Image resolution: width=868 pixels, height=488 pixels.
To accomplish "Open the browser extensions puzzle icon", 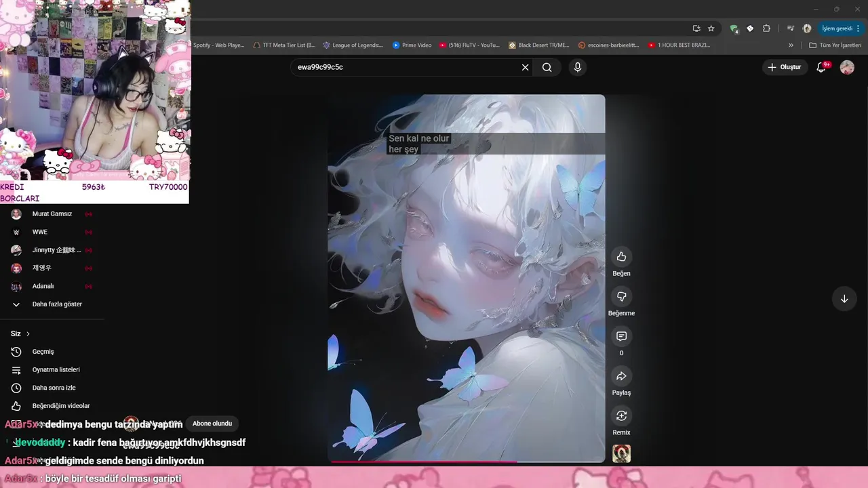I will point(766,28).
